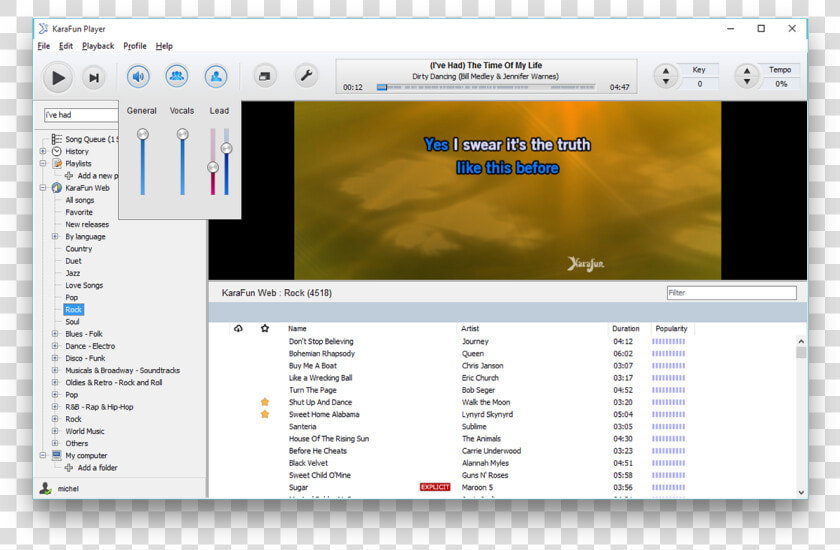Open settings with the wrench icon
The image size is (840, 550).
306,76
